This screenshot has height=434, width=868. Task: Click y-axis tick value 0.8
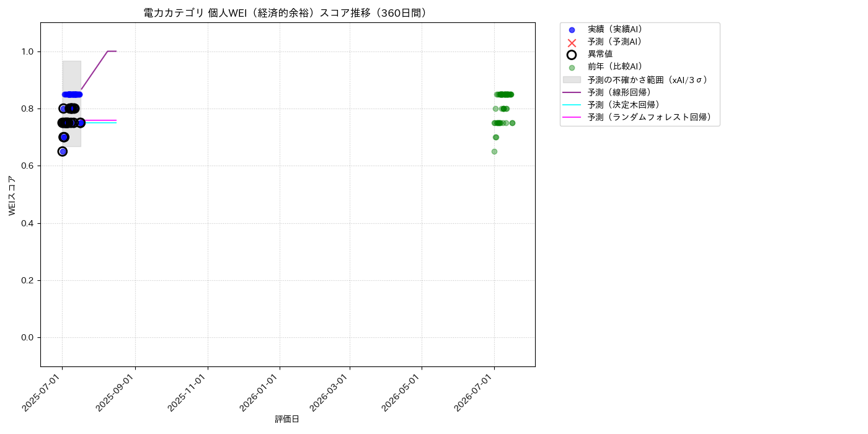[x=28, y=108]
